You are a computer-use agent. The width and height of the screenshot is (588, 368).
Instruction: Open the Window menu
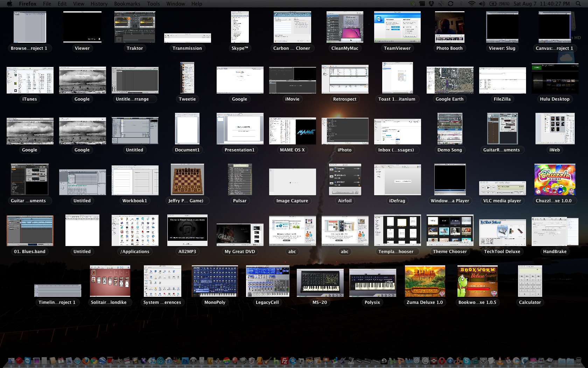(x=176, y=4)
